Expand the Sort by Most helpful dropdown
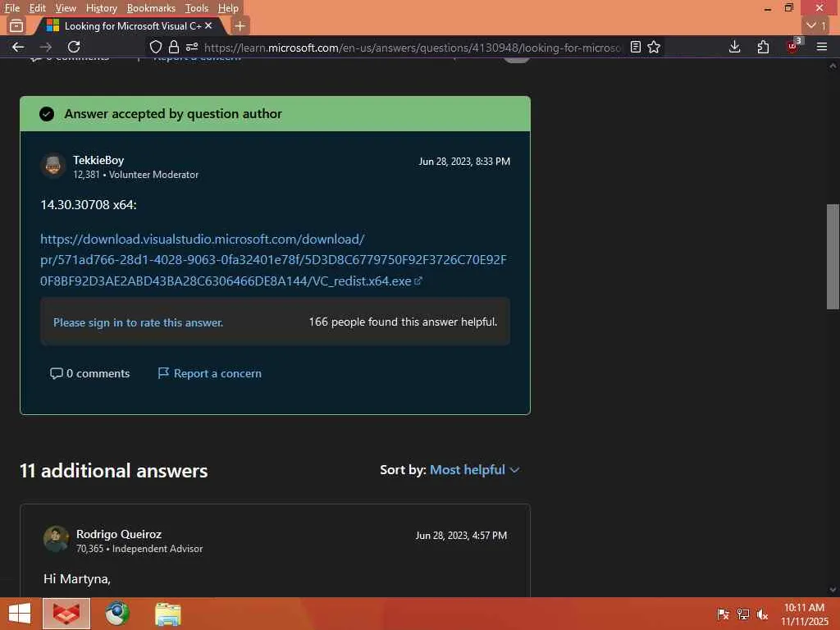840x630 pixels. pos(475,470)
